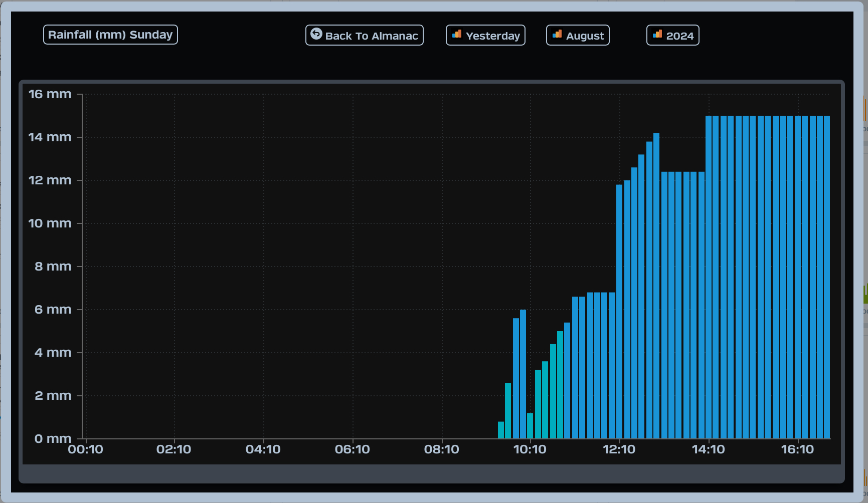Click the 0 mm y-axis label
Screen dimensions: 868x503
pos(53,439)
